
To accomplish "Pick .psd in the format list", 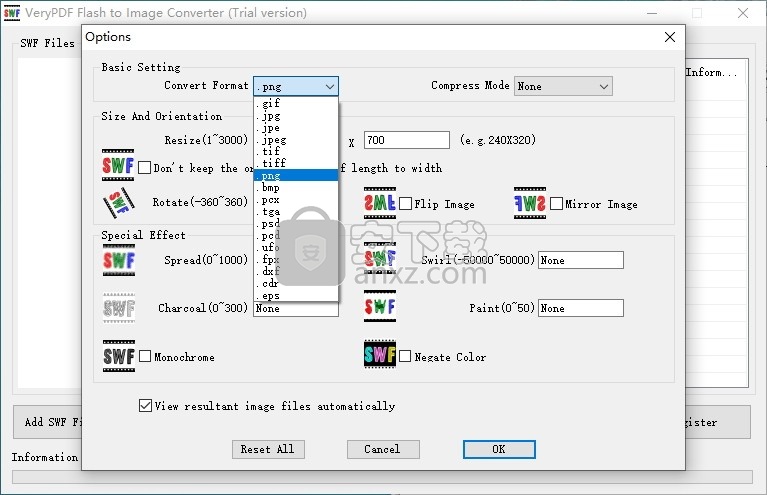I will tap(296, 224).
